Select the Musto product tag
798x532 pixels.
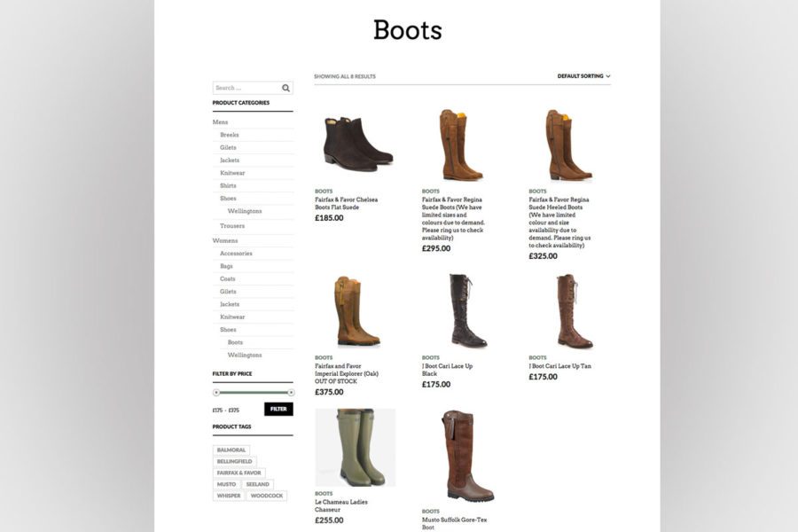pos(226,484)
